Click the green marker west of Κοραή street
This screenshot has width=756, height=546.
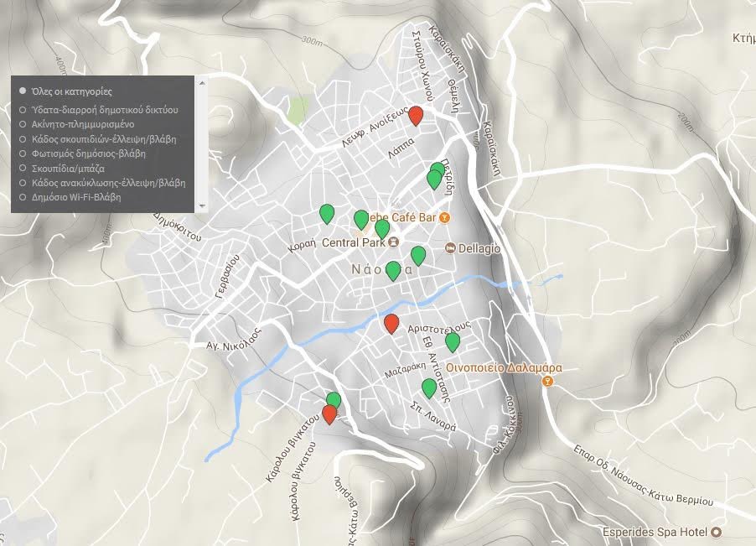point(327,214)
